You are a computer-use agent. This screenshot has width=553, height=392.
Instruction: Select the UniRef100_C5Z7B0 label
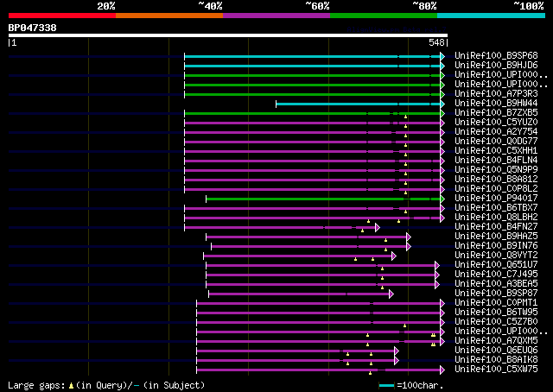[x=496, y=322]
